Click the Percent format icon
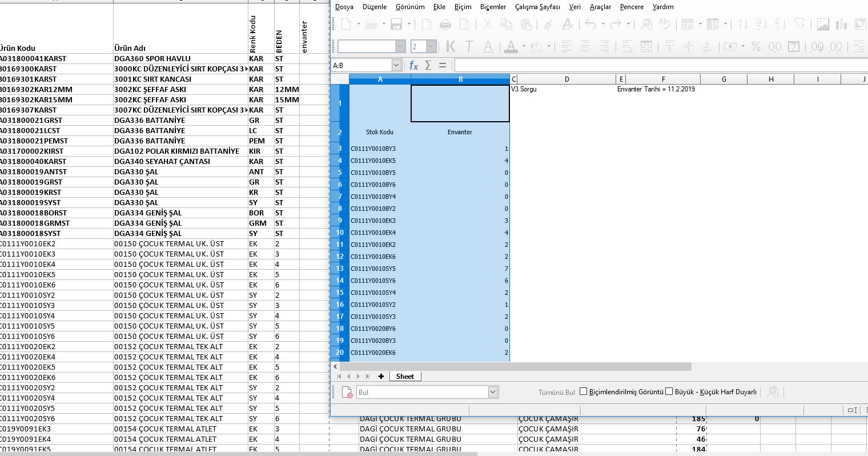The height and width of the screenshot is (456, 868). click(x=756, y=46)
